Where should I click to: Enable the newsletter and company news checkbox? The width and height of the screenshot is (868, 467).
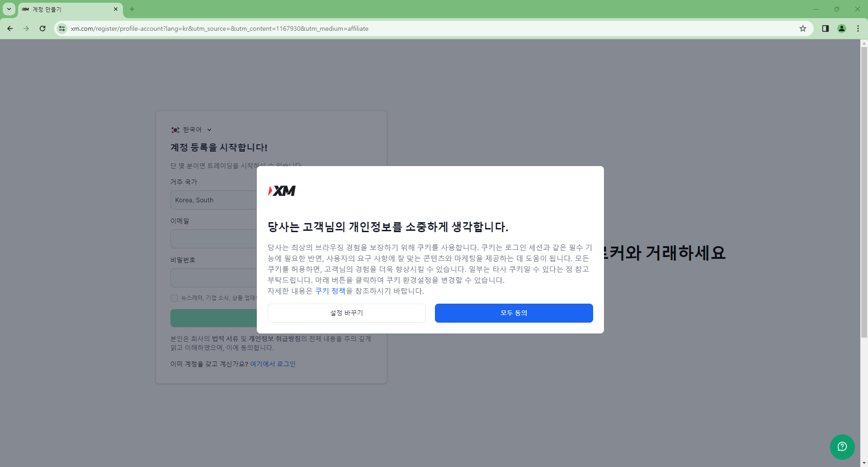tap(174, 298)
